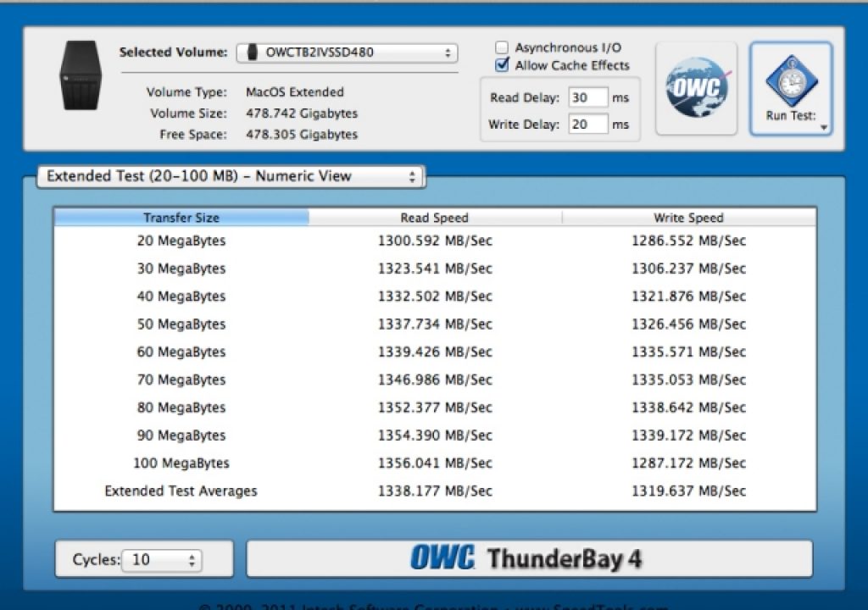This screenshot has width=868, height=610.
Task: Click read speed 1354.390 MB/Sec
Action: click(435, 435)
